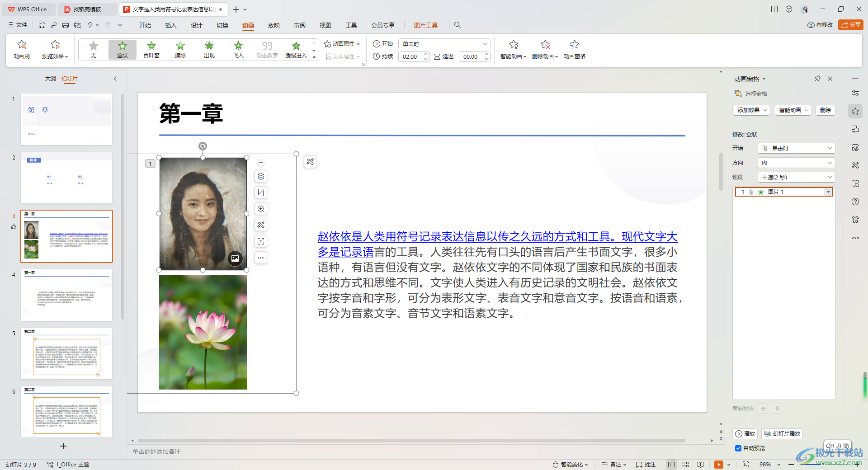Screen dimensions: 868x470
Task: Apply the Fly In (飞入) animation effect
Action: tap(238, 49)
